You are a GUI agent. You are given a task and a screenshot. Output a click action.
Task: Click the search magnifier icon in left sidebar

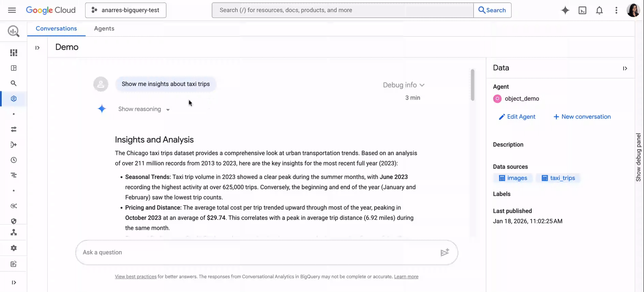pos(14,83)
